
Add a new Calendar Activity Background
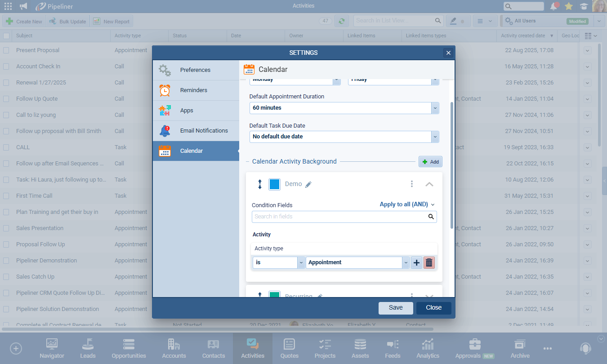(x=430, y=162)
